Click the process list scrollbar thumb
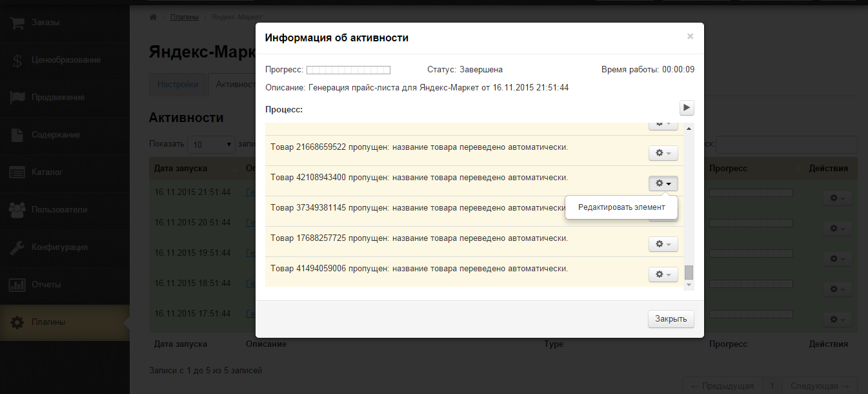This screenshot has height=394, width=868. pyautogui.click(x=689, y=272)
